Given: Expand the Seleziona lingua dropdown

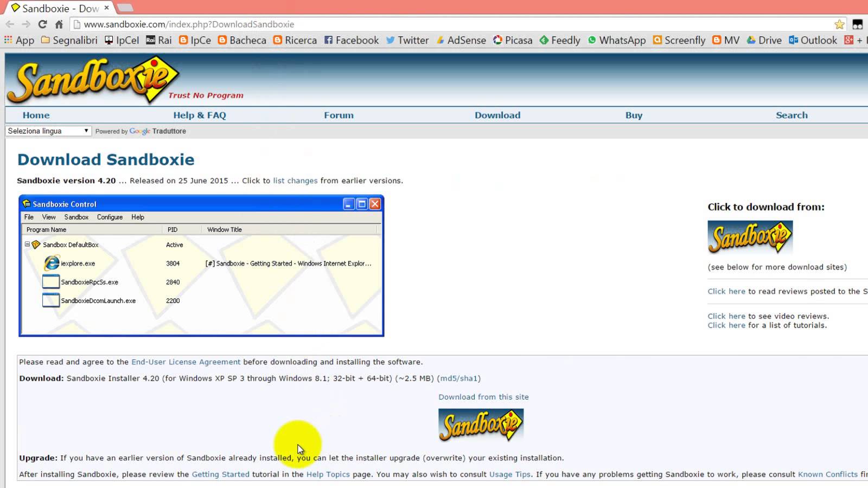Looking at the screenshot, I should pyautogui.click(x=48, y=131).
